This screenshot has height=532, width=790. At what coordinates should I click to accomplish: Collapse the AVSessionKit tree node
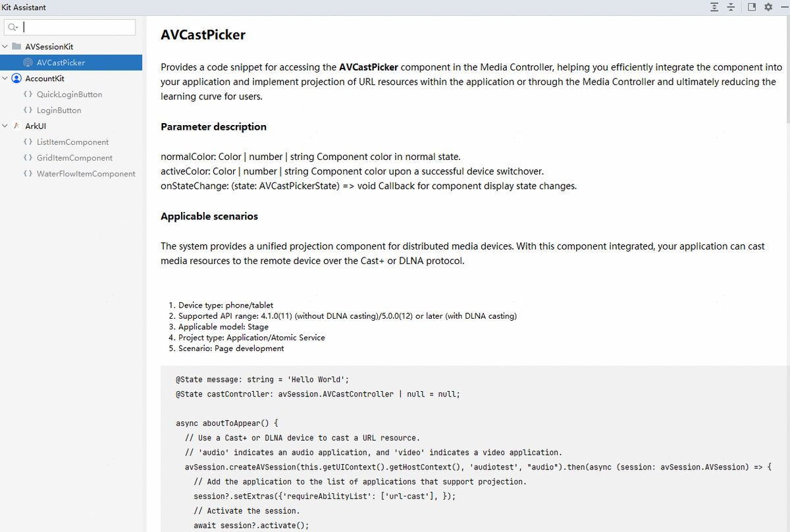click(5, 47)
